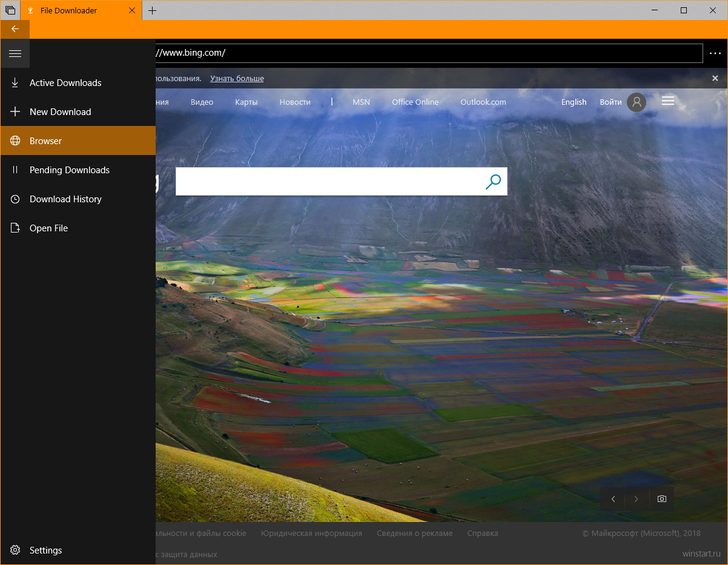Image resolution: width=728 pixels, height=565 pixels.
Task: Open the three-dot more options menu
Action: [715, 53]
